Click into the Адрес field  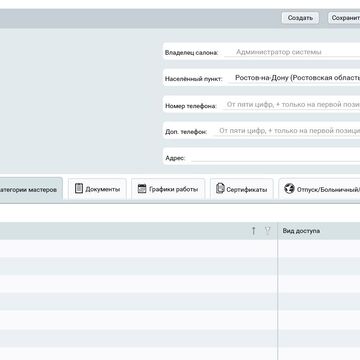click(276, 158)
